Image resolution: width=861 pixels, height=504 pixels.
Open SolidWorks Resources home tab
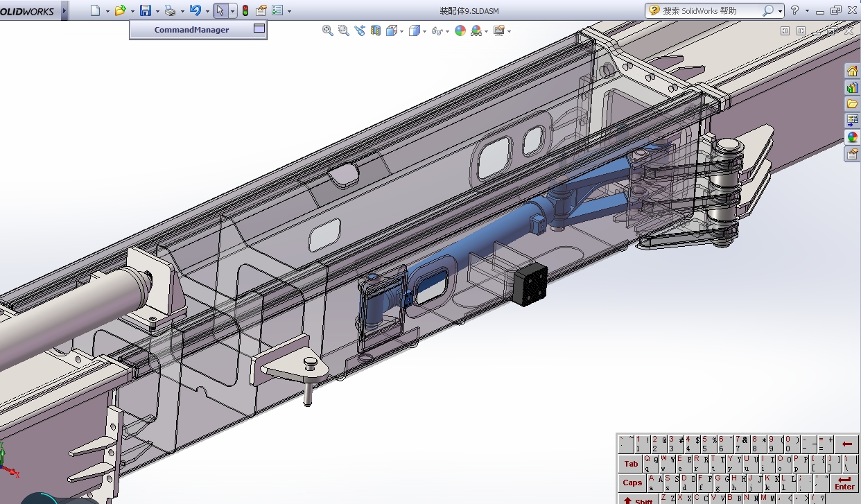(x=852, y=71)
